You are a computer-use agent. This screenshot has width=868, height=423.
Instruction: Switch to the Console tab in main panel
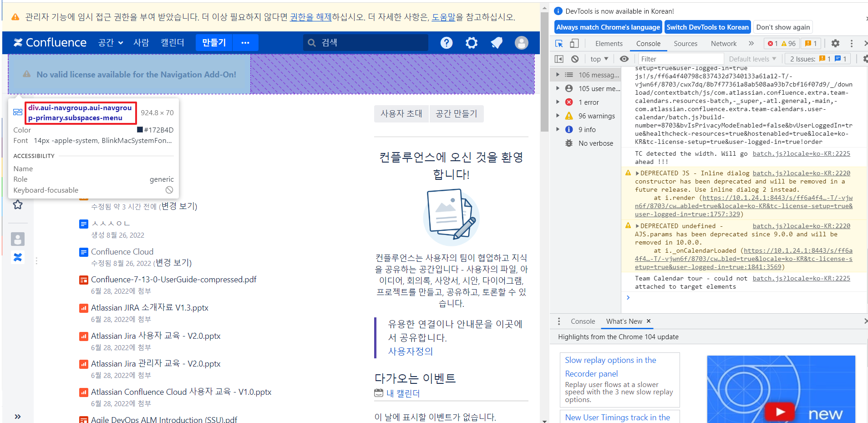[x=648, y=43]
